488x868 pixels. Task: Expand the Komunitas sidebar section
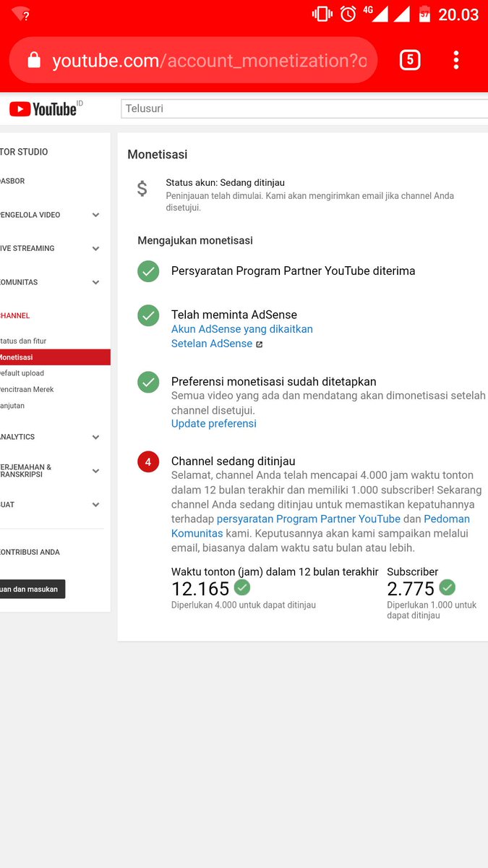(x=95, y=282)
